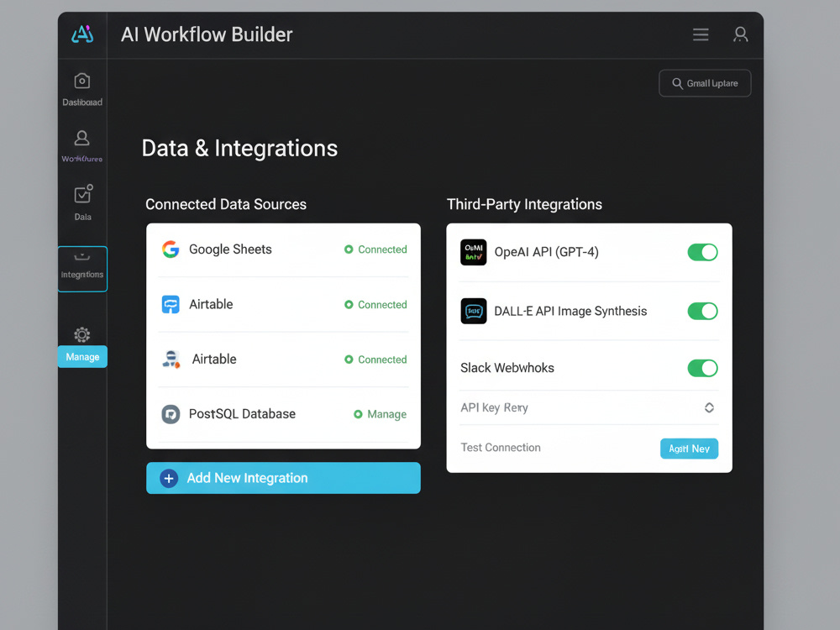Open the hamburger menu icon
The height and width of the screenshot is (630, 840).
701,34
